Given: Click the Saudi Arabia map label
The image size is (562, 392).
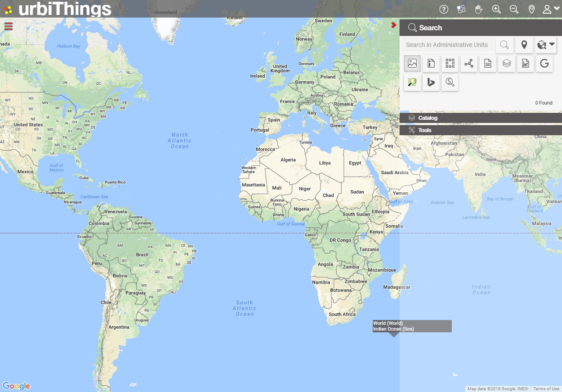Looking at the screenshot, I should click(395, 173).
